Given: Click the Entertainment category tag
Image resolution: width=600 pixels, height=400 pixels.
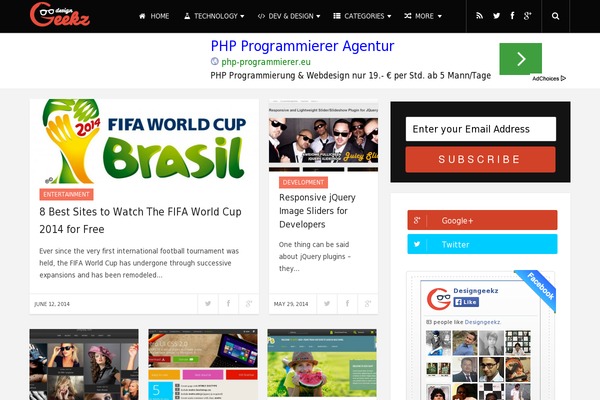Looking at the screenshot, I should coord(66,194).
